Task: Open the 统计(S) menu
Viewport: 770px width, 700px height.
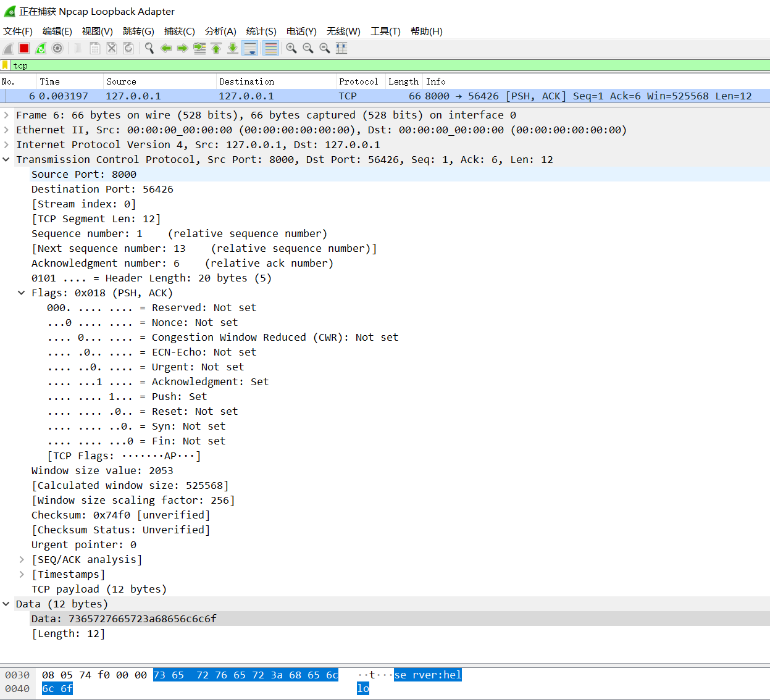Action: tap(261, 31)
